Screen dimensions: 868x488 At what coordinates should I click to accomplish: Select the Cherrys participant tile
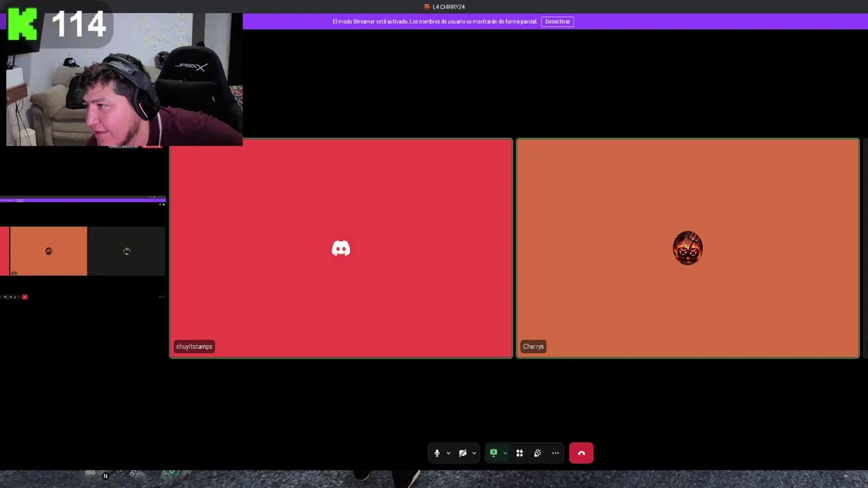pos(688,248)
